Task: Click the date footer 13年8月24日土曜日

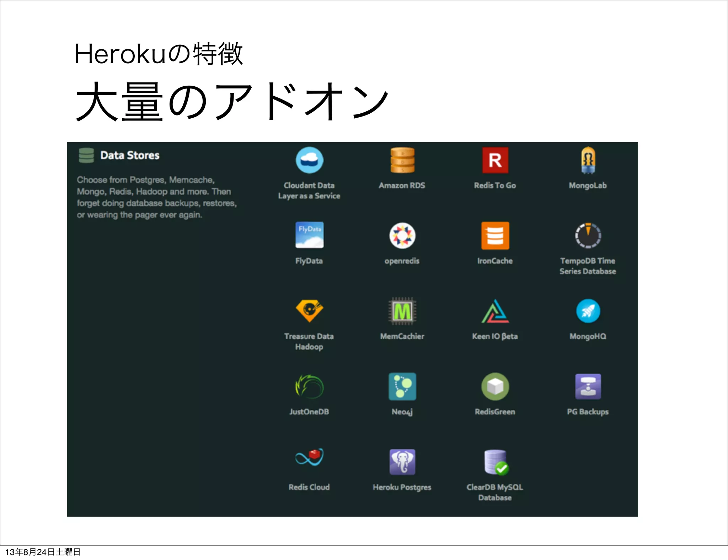Action: coord(43,552)
